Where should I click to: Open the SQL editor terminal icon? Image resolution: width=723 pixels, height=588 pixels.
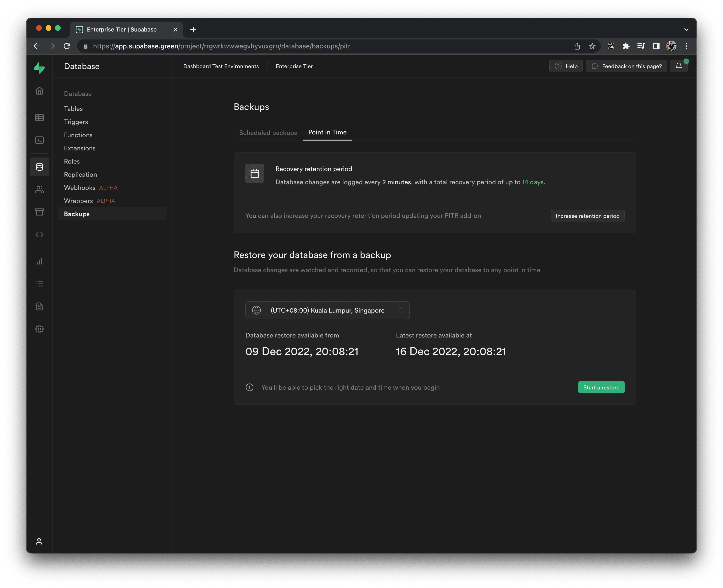pos(39,140)
